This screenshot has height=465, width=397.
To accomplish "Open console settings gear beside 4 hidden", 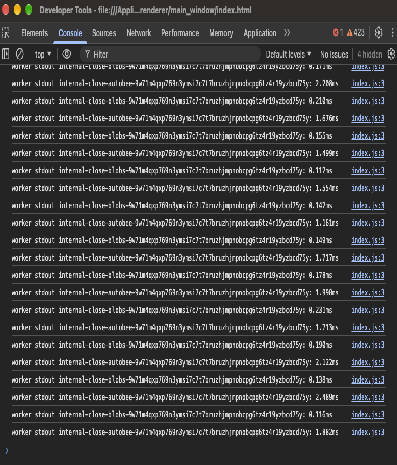I will pos(391,54).
